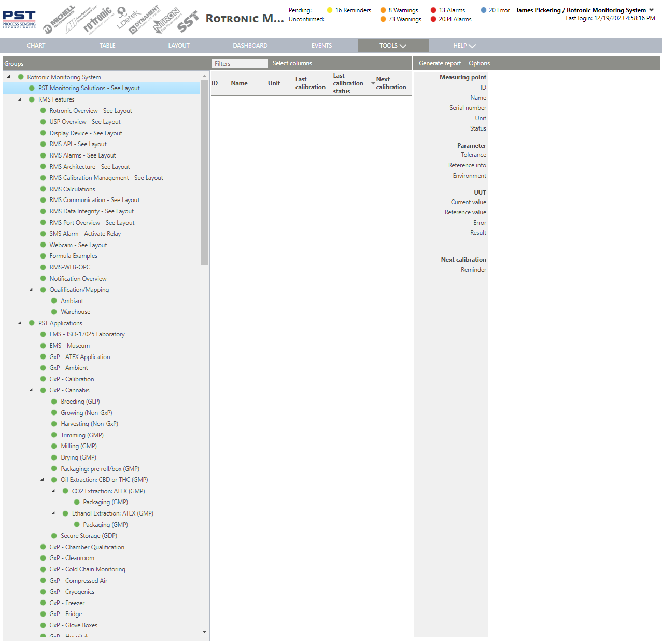Click the red 2034 Alarms status dot
Screen dimensions: 662x644
(433, 19)
